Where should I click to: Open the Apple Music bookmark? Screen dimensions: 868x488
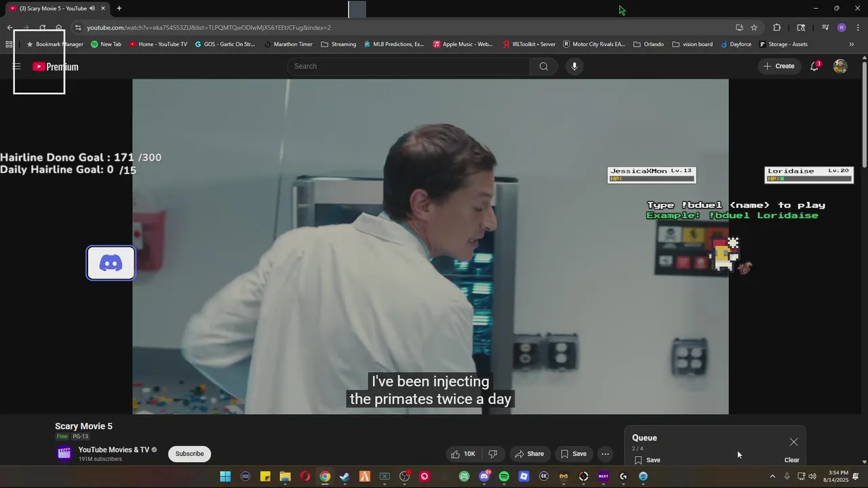tap(462, 44)
